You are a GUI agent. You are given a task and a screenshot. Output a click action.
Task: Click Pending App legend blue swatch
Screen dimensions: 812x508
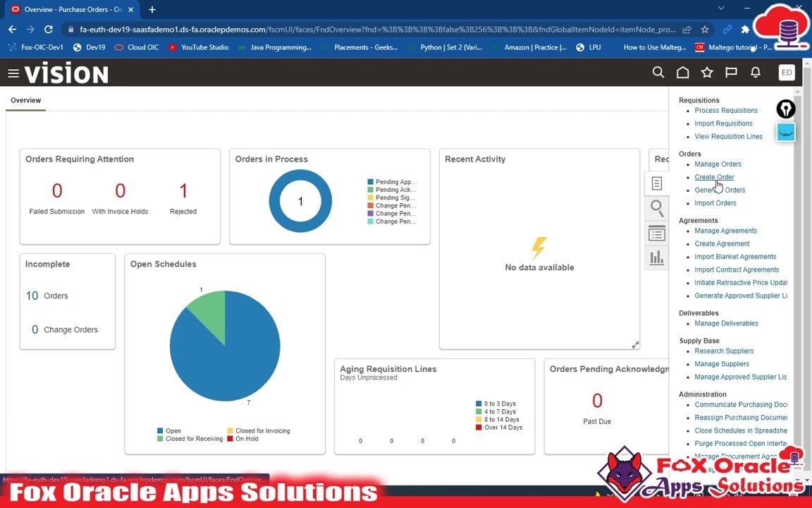click(370, 182)
